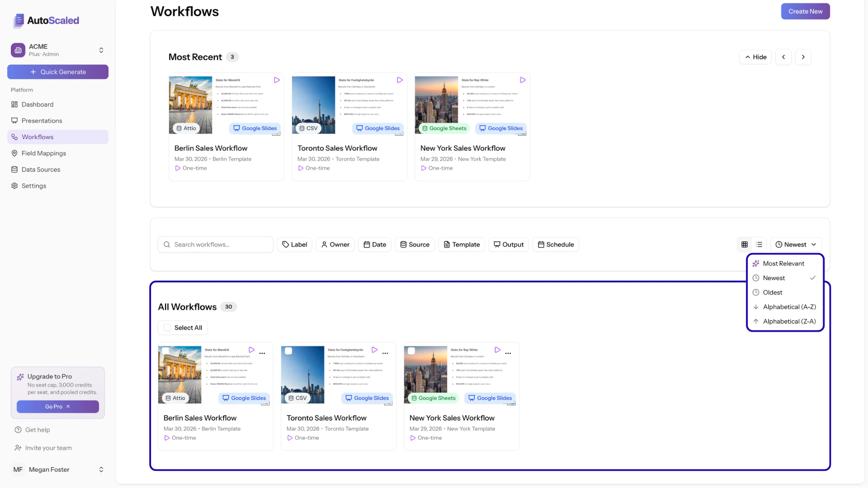Click the AutoScaled logo
Screen dimensions: 868x488
(x=45, y=21)
